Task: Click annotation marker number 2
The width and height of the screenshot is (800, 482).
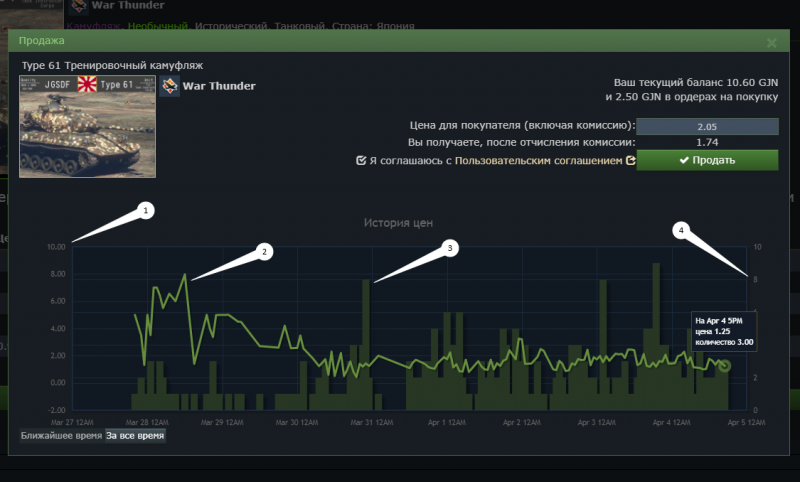Action: 264,252
